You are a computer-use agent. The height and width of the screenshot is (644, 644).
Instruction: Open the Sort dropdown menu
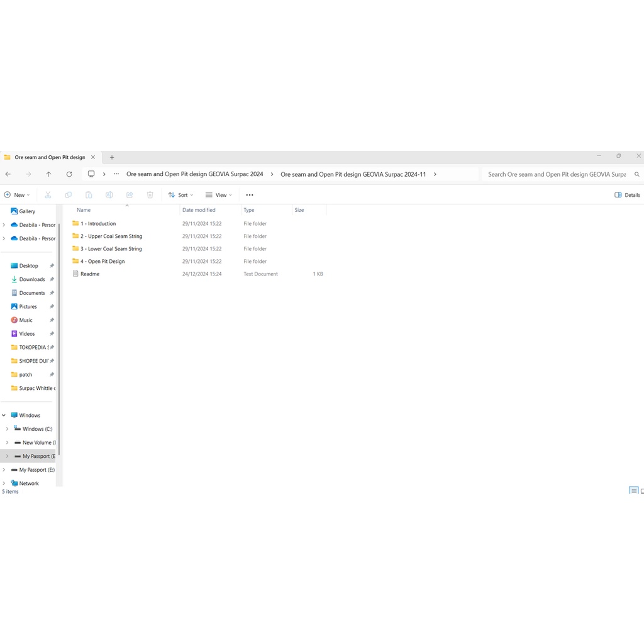pyautogui.click(x=180, y=195)
